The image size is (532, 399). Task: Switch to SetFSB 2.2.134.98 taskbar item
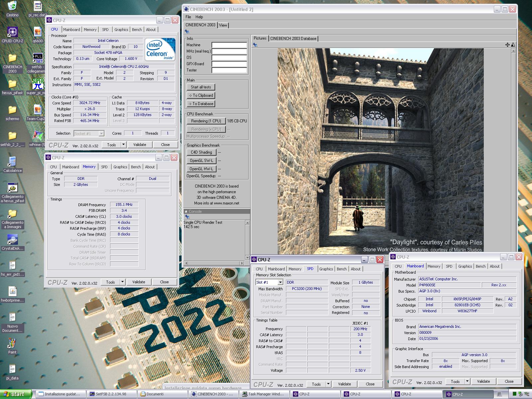(x=111, y=394)
